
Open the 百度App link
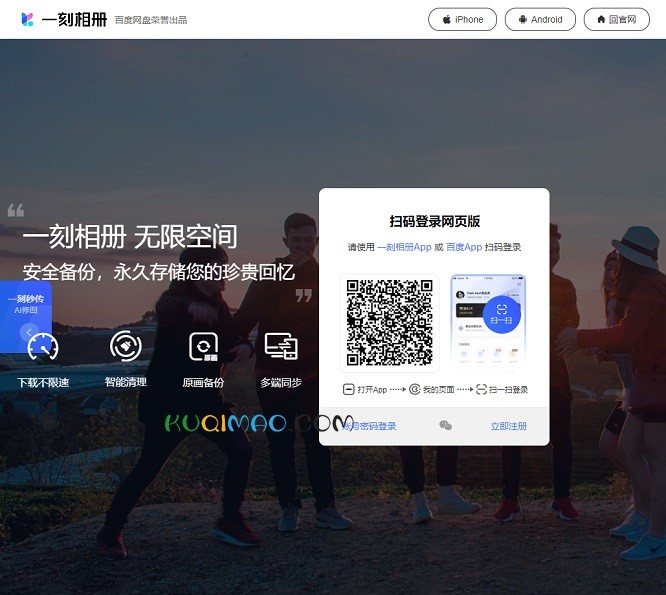[464, 247]
